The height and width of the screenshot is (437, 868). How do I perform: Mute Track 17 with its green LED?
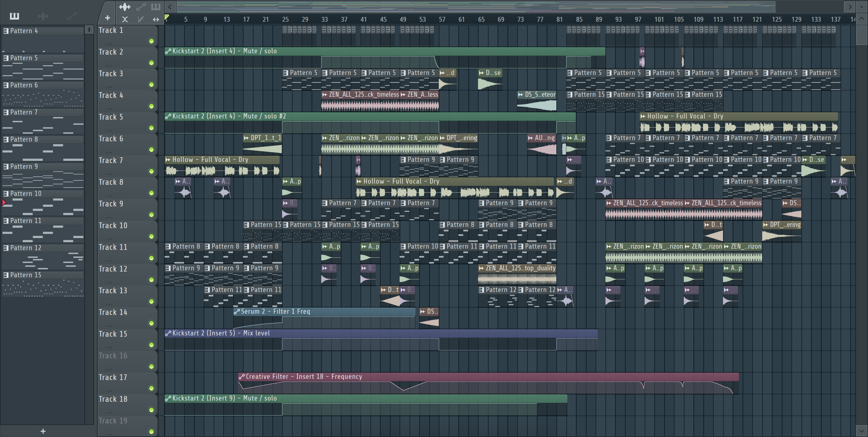point(151,388)
